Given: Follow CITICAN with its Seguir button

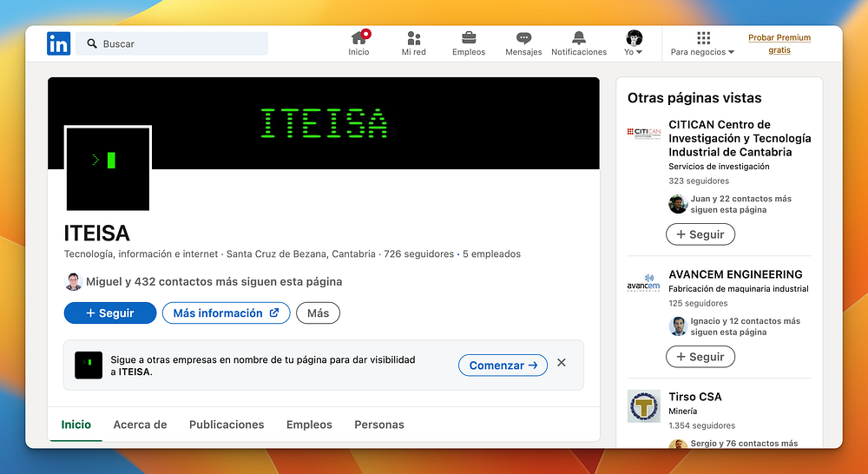Looking at the screenshot, I should (x=700, y=234).
